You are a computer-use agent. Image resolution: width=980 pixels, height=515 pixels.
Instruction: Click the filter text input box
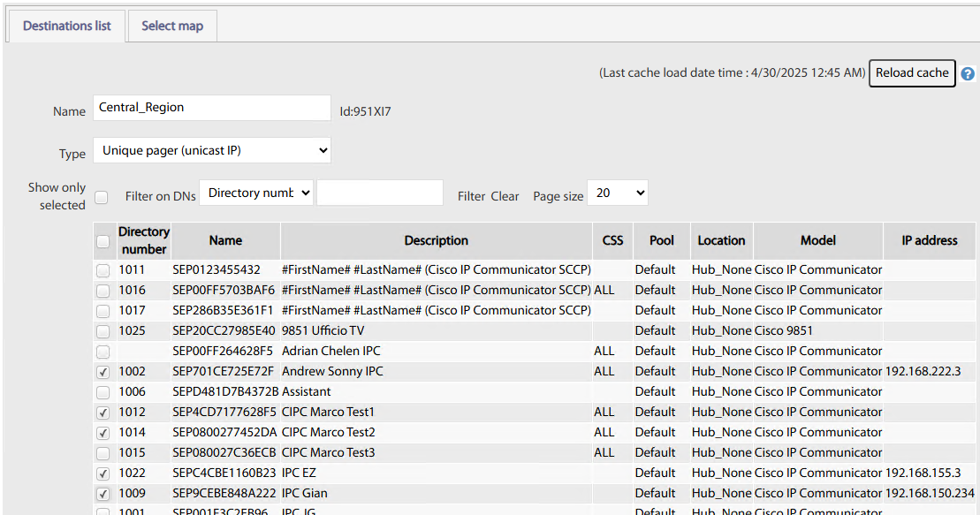[x=380, y=193]
